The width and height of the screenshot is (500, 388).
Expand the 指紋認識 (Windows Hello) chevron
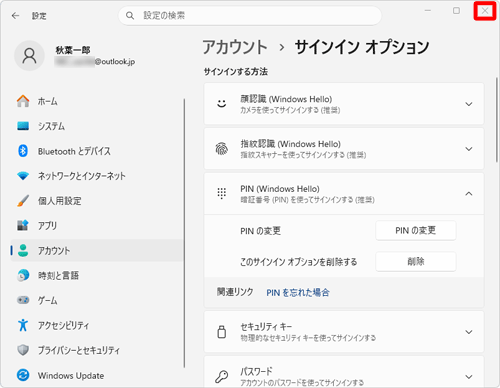(469, 149)
